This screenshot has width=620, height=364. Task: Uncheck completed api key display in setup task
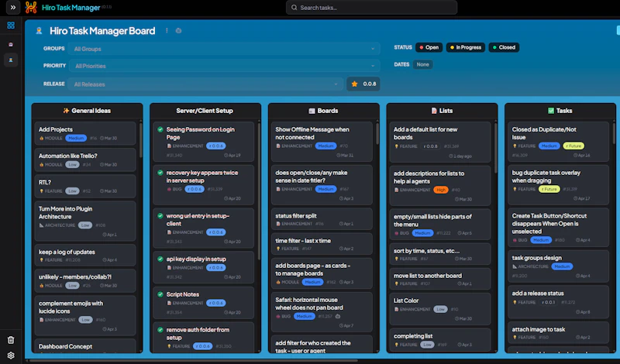click(160, 259)
